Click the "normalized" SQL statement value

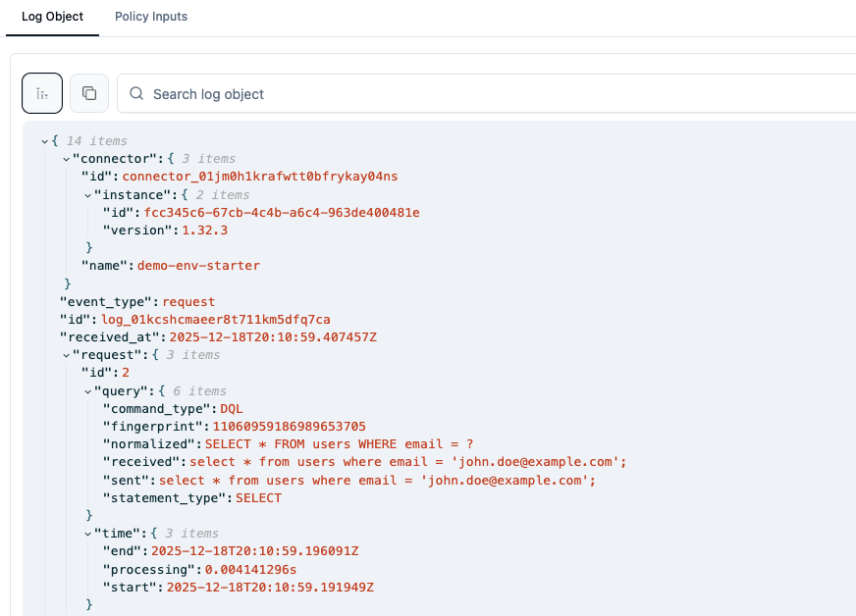340,444
